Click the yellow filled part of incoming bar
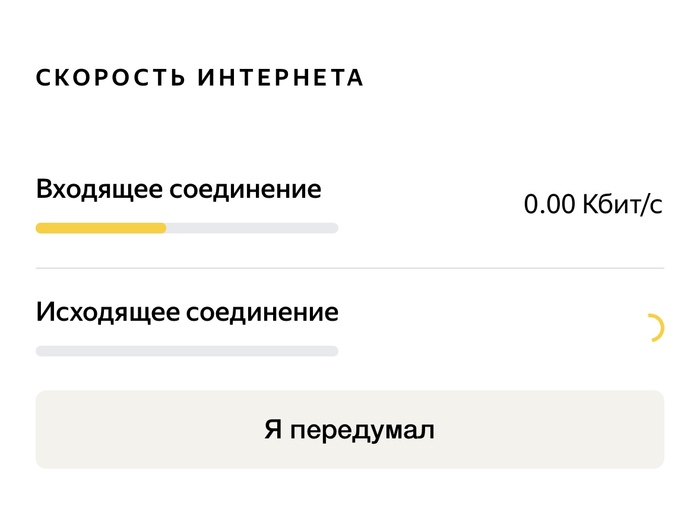700x518 pixels. 100,228
